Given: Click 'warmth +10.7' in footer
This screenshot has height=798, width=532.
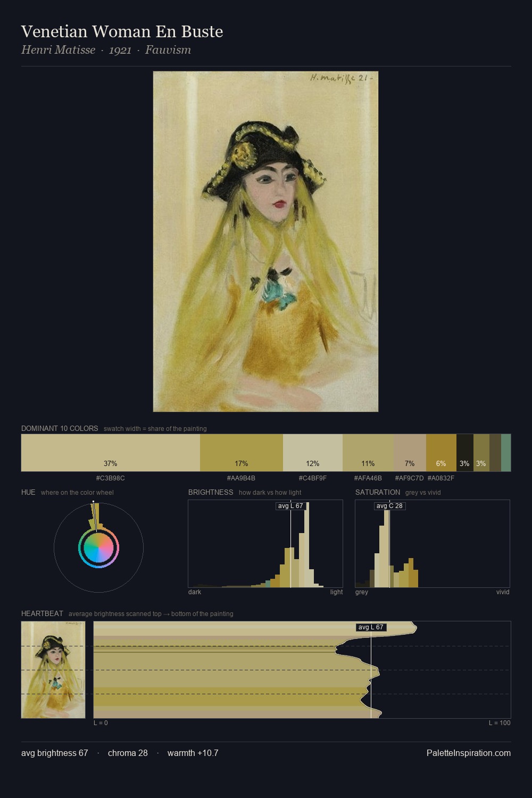Looking at the screenshot, I should [193, 753].
